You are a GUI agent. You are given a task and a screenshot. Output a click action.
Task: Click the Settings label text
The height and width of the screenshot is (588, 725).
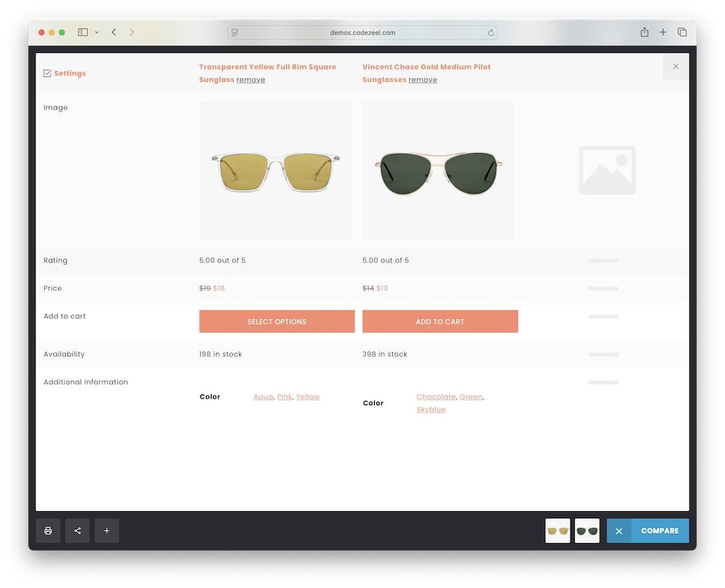point(70,73)
